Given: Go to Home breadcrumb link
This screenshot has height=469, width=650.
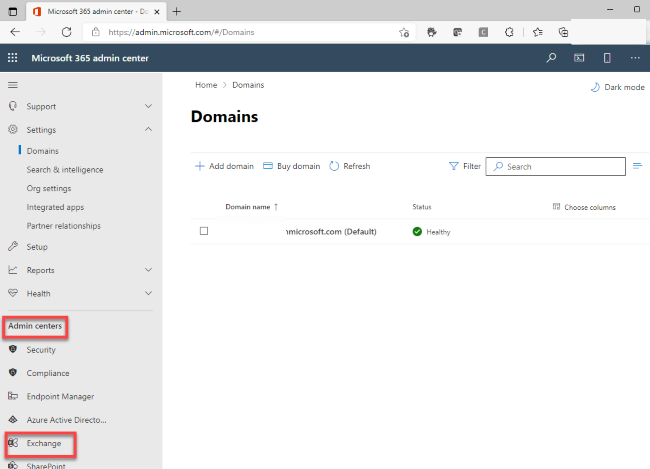Looking at the screenshot, I should 206,85.
